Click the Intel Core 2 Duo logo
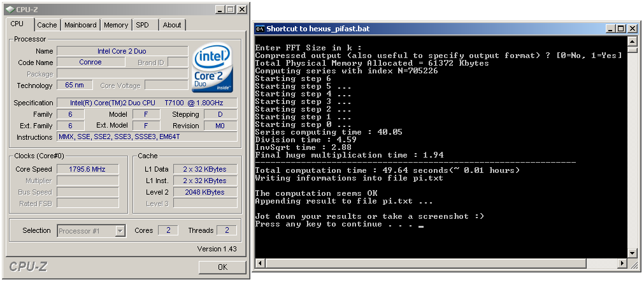Viewport: 644px width, 282px height. coord(212,67)
